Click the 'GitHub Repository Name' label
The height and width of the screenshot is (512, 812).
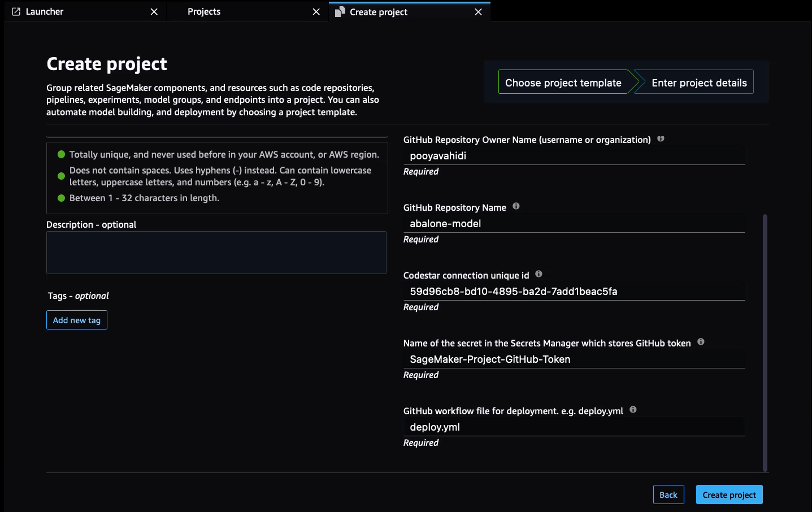pos(455,207)
